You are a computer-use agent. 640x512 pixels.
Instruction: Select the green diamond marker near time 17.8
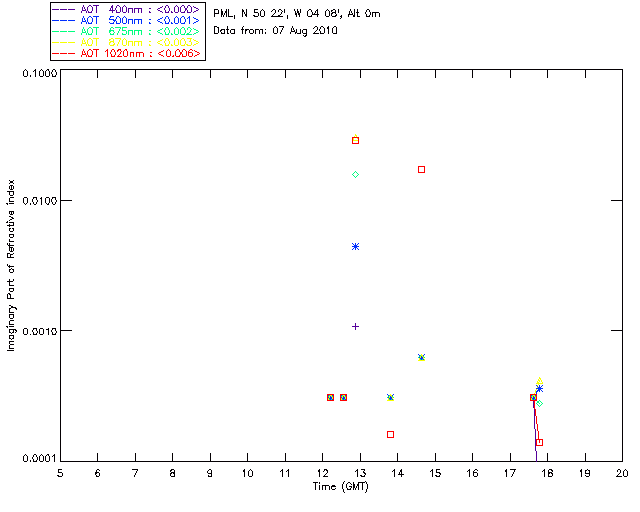[x=539, y=404]
